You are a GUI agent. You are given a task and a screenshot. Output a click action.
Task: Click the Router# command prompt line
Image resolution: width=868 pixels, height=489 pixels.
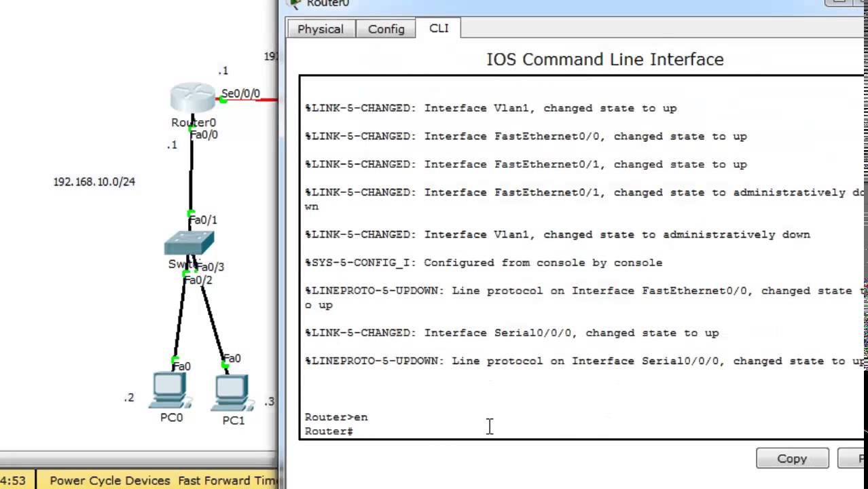329,431
